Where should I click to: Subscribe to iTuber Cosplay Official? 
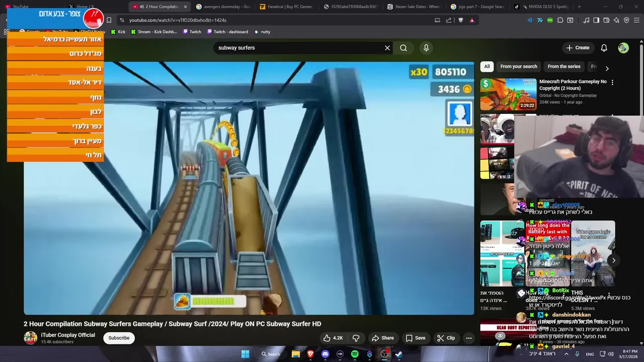pyautogui.click(x=119, y=338)
